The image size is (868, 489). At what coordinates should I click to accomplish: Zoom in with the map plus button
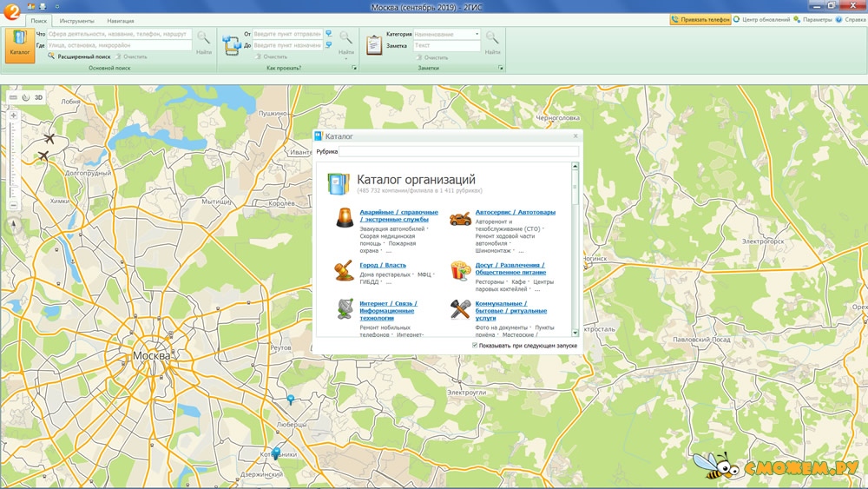point(13,116)
